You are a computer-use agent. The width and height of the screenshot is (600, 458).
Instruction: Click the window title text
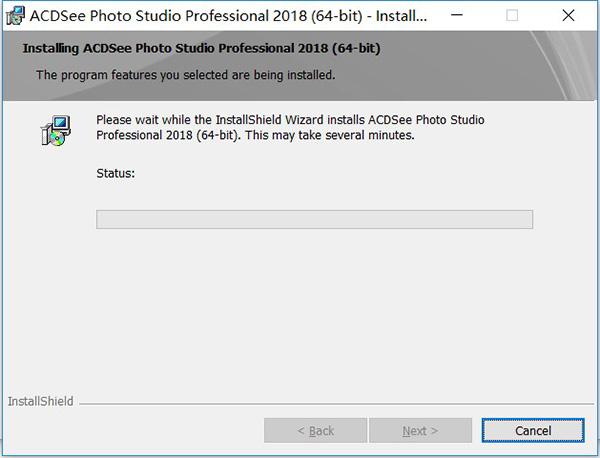(x=228, y=16)
